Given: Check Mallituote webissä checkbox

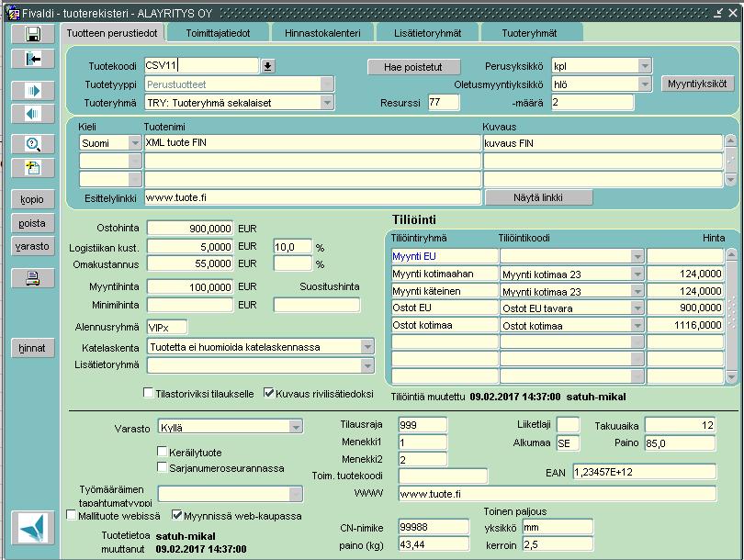Looking at the screenshot, I should pyautogui.click(x=71, y=515).
